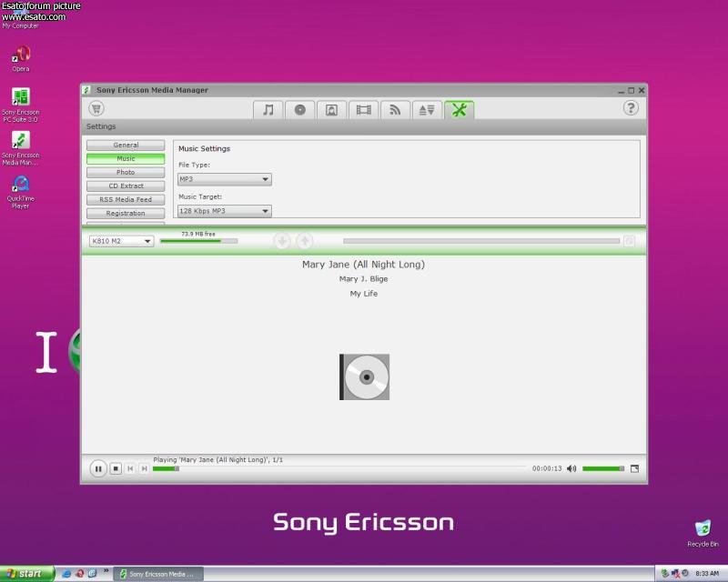Mute audio with the speaker icon
The width and height of the screenshot is (728, 582).
coord(571,468)
